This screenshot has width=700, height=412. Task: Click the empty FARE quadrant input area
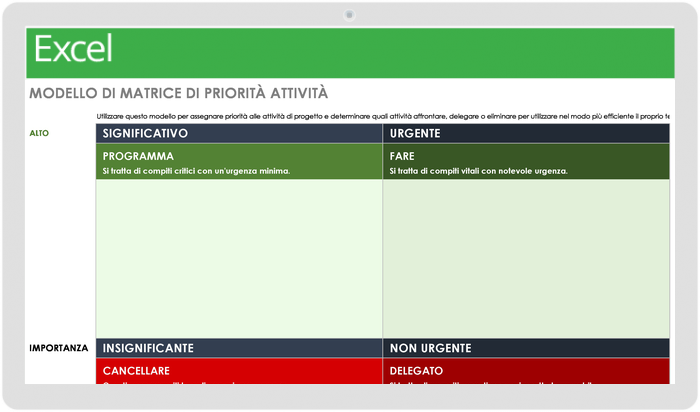click(526, 258)
